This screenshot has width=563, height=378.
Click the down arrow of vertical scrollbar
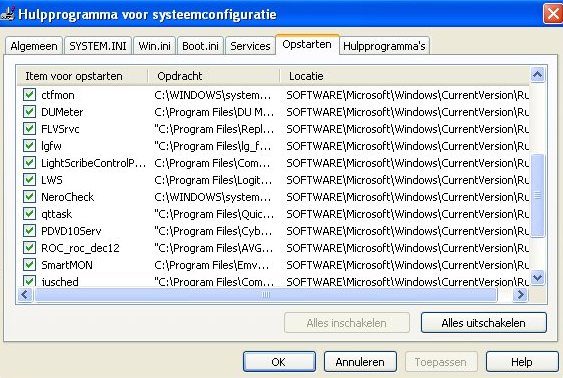click(538, 277)
